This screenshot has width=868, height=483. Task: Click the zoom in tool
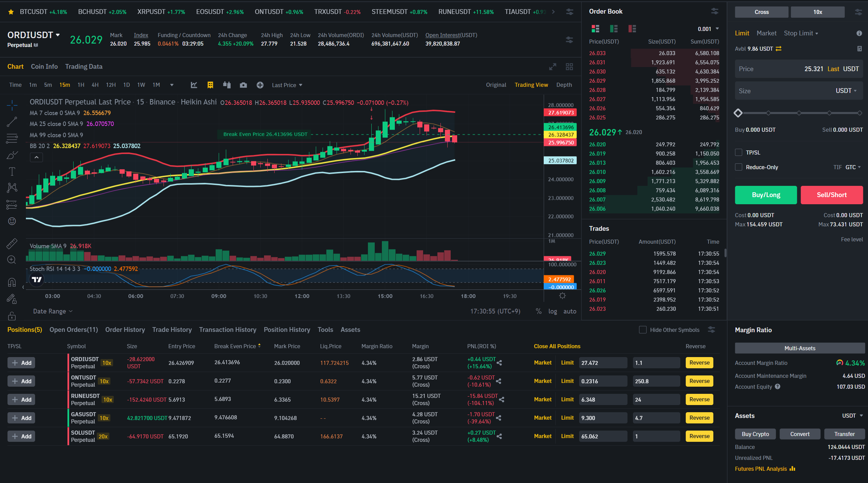(12, 260)
